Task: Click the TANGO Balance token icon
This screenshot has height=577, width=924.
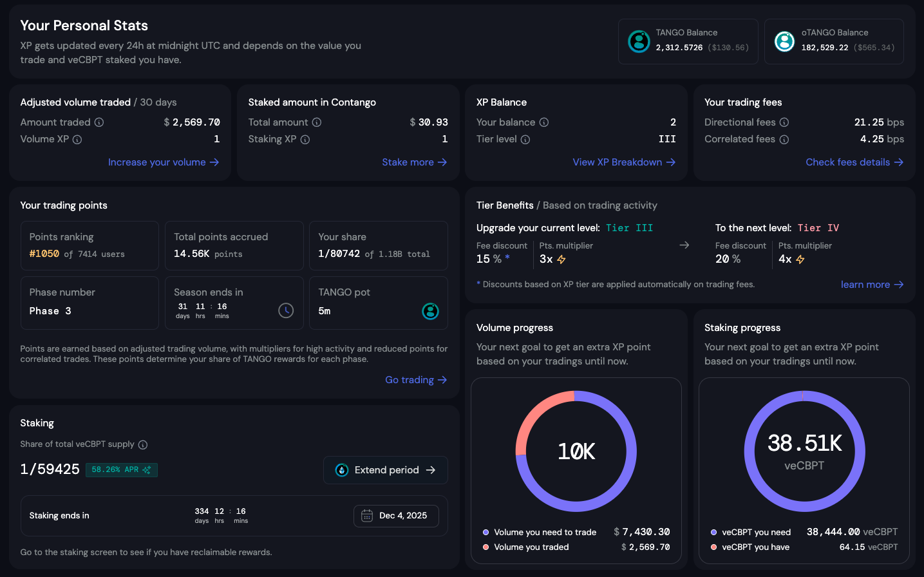Action: pos(639,41)
